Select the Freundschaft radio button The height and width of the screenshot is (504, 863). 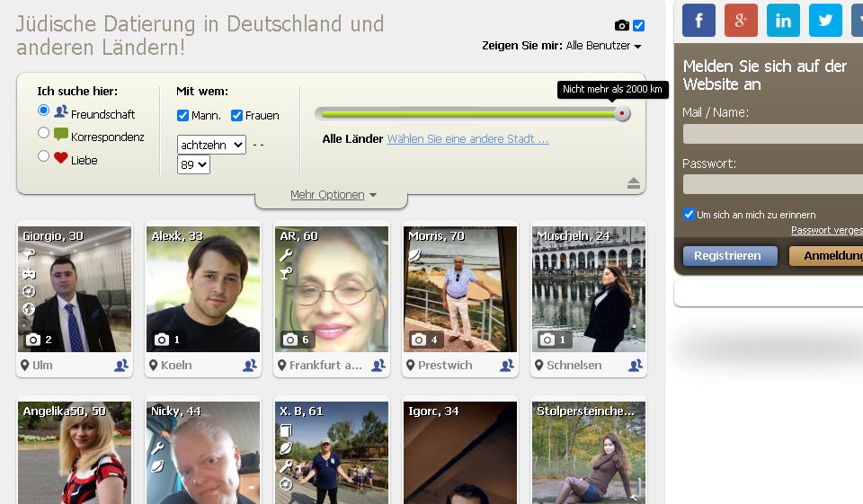(43, 111)
